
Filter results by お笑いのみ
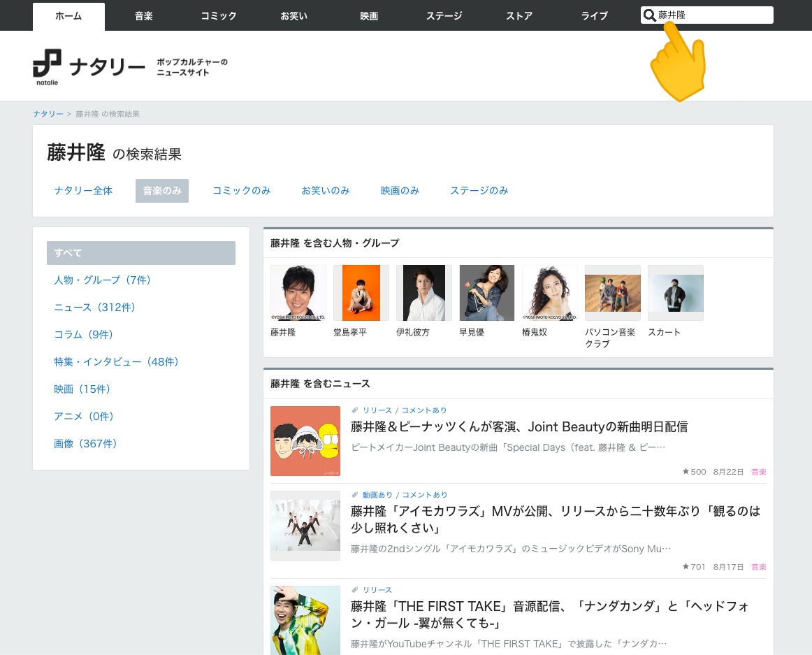326,190
